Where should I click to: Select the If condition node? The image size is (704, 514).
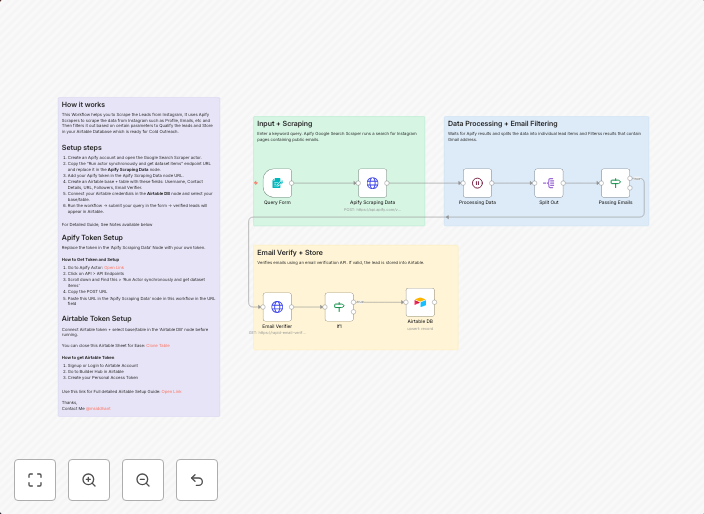tap(339, 307)
